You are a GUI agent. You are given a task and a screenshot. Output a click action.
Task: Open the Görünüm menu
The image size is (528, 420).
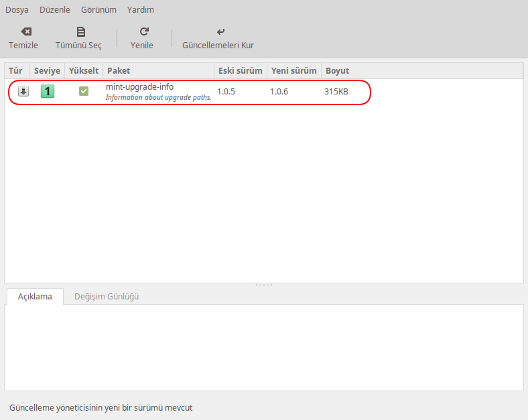(x=98, y=10)
